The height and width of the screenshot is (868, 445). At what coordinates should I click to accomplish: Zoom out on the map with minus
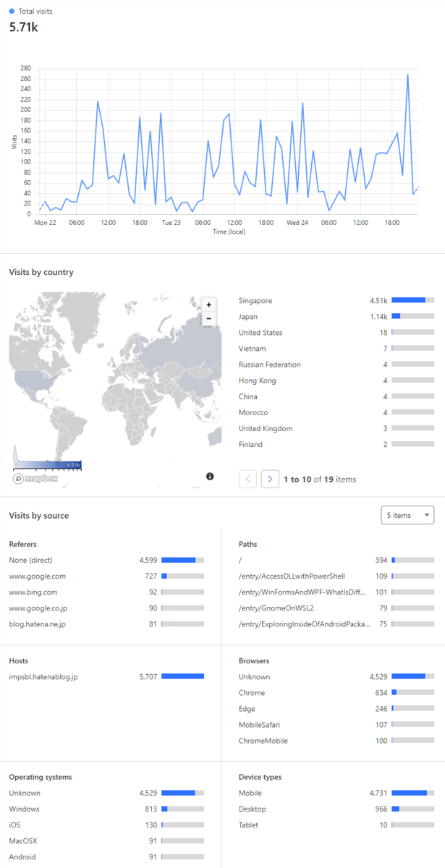[x=209, y=318]
